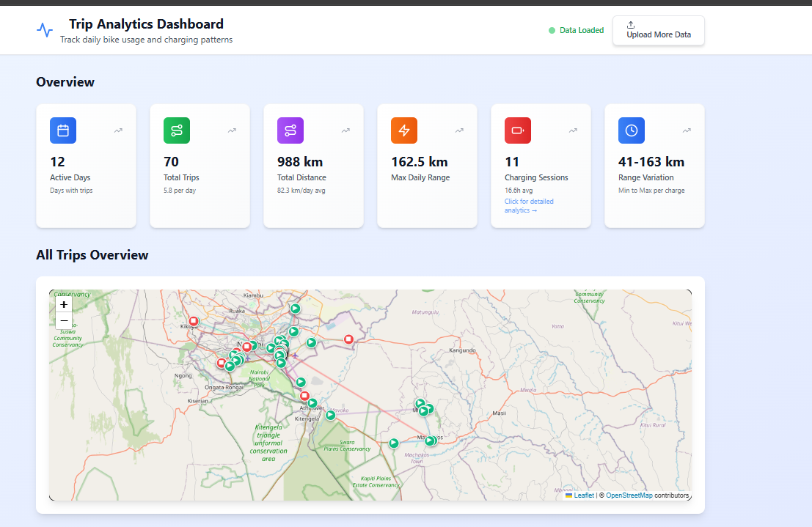Screen dimensions: 812x527
Task: Click the blue clock icon on Range Variation card
Action: (631, 130)
